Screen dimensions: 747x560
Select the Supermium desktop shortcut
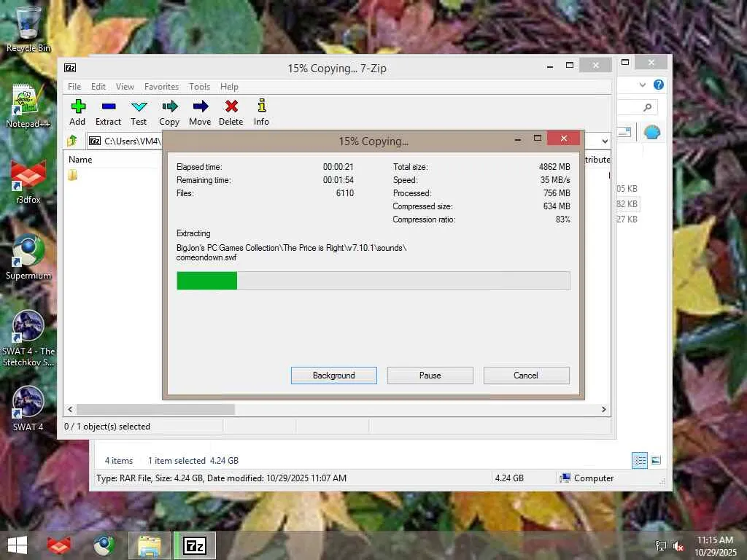pos(28,258)
